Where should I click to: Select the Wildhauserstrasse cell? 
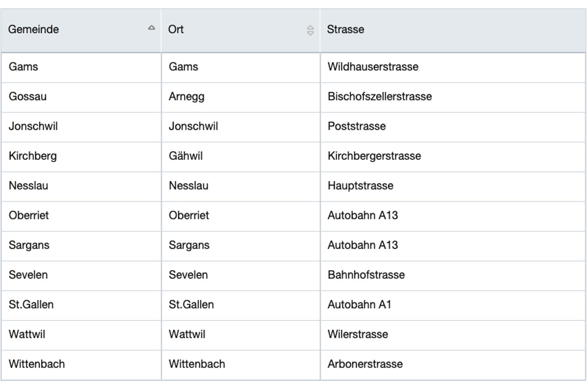tap(373, 67)
